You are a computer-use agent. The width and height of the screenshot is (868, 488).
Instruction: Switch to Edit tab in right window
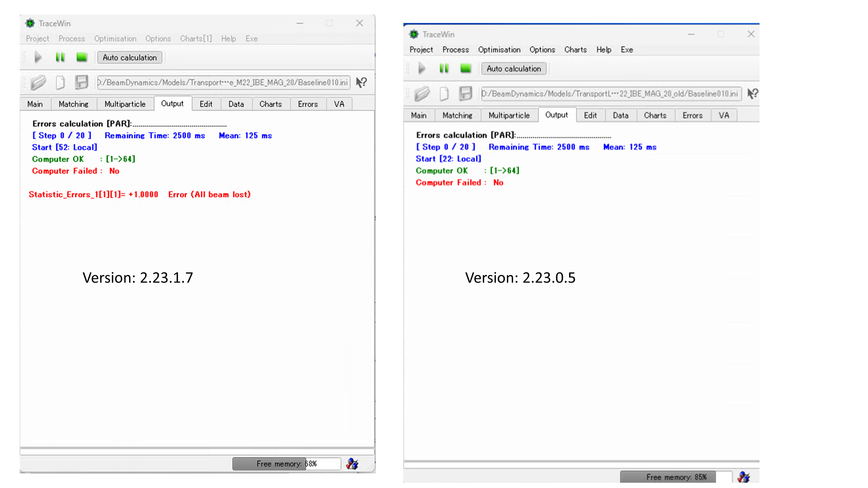point(590,116)
